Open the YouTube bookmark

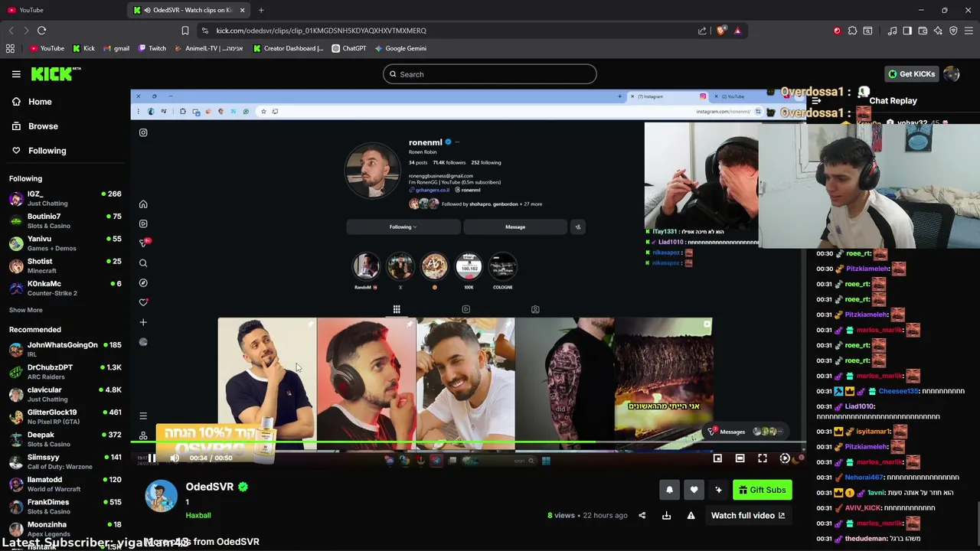point(47,48)
